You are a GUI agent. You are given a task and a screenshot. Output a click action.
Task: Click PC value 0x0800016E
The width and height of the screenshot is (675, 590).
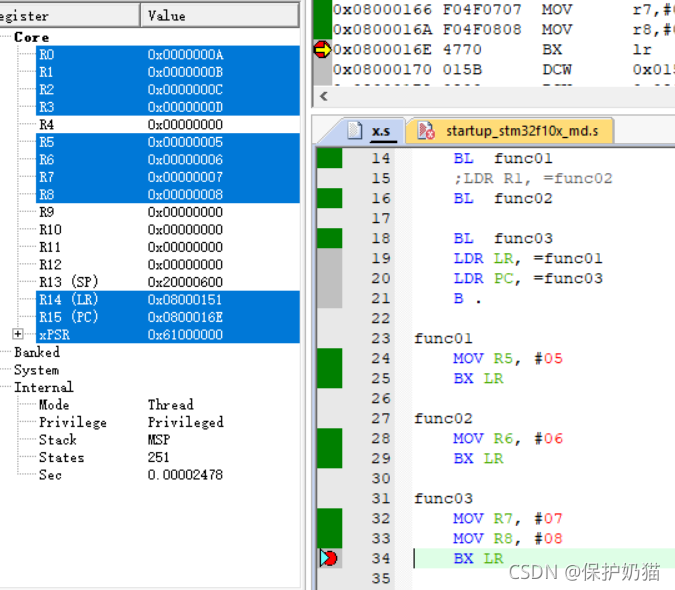coord(186,317)
